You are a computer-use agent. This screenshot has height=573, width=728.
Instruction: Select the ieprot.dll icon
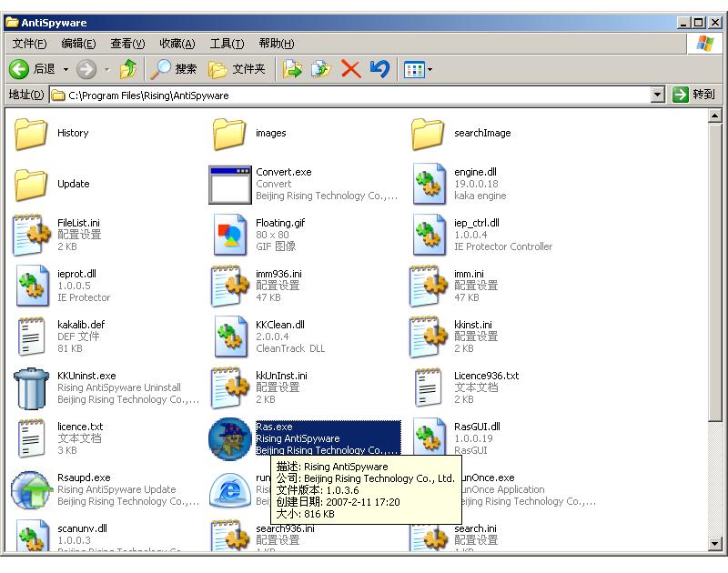[32, 286]
